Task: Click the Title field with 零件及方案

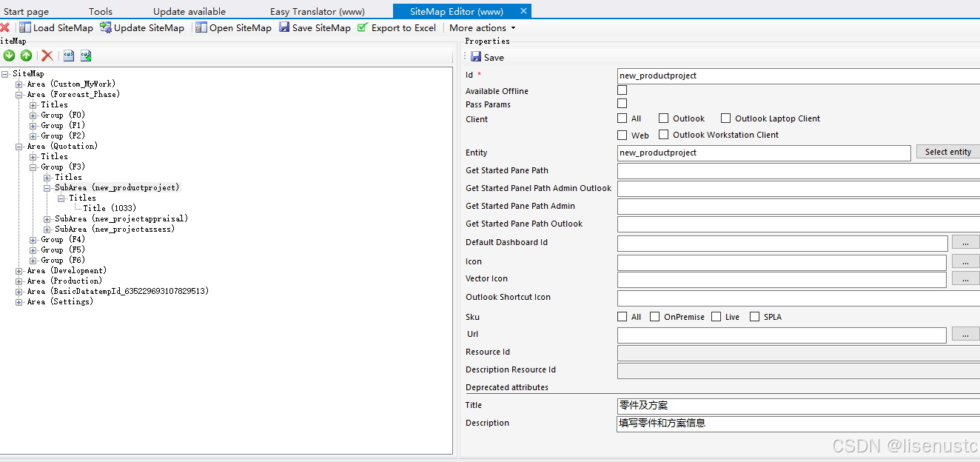Action: [798, 406]
